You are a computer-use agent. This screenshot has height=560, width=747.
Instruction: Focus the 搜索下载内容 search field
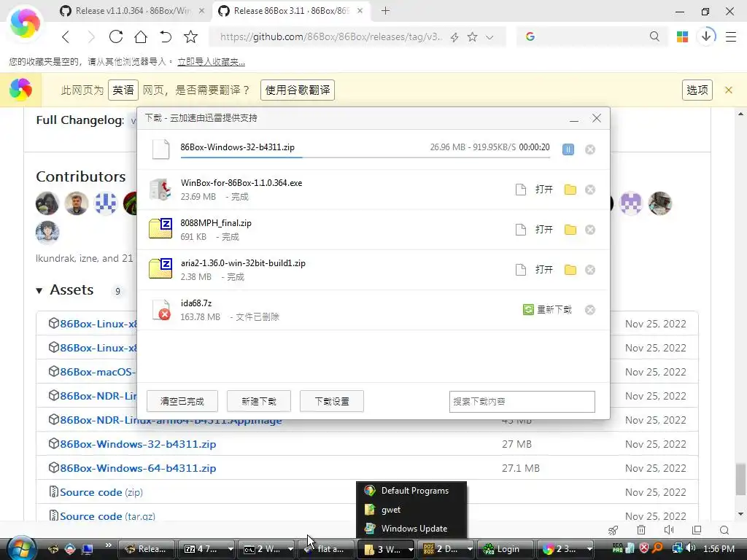pyautogui.click(x=522, y=402)
